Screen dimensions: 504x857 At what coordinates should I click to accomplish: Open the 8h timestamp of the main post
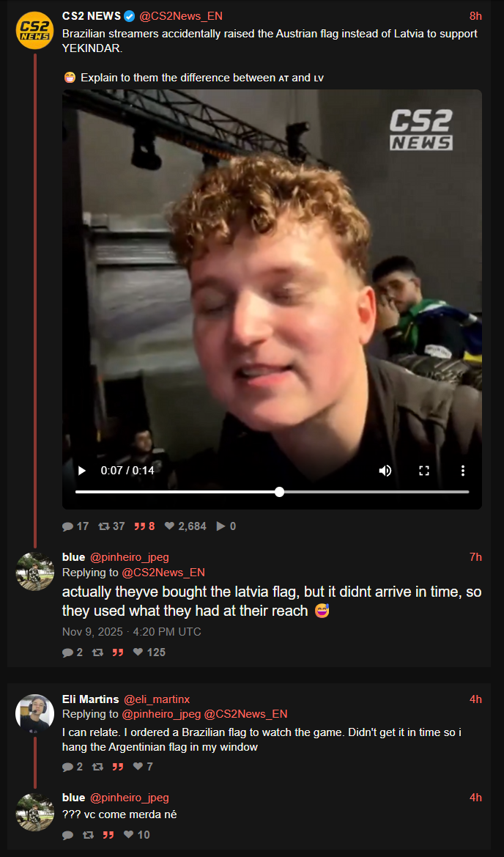475,16
